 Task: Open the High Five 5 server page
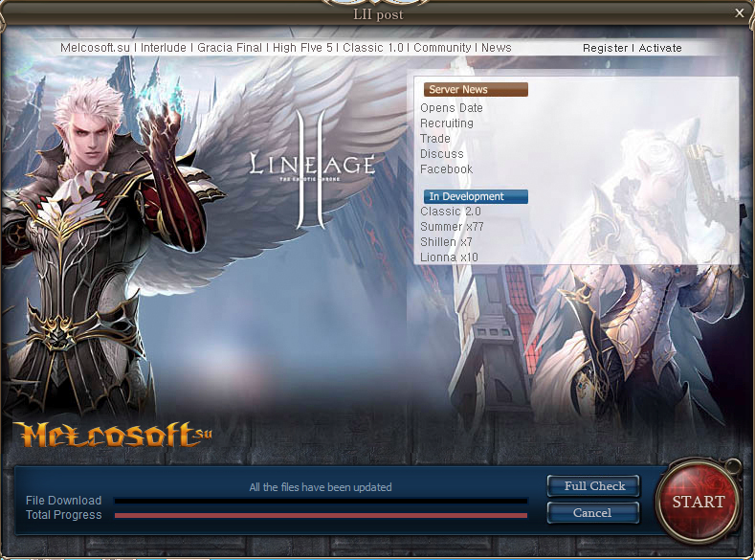point(302,48)
